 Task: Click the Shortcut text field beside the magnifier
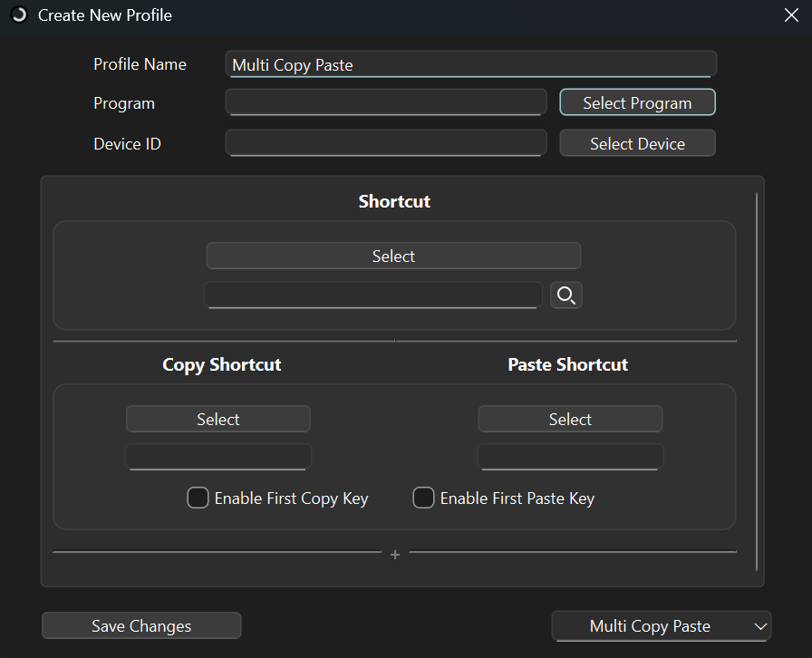(x=372, y=295)
